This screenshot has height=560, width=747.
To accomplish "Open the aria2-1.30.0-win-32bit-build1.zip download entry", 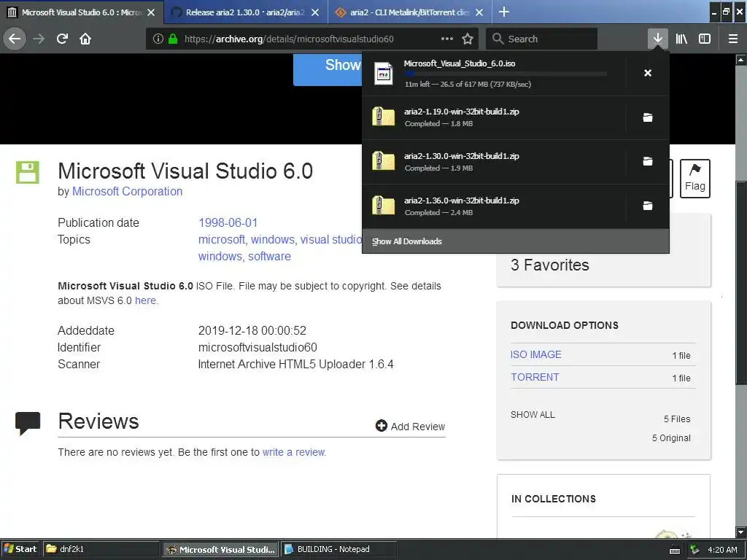I will 494,161.
